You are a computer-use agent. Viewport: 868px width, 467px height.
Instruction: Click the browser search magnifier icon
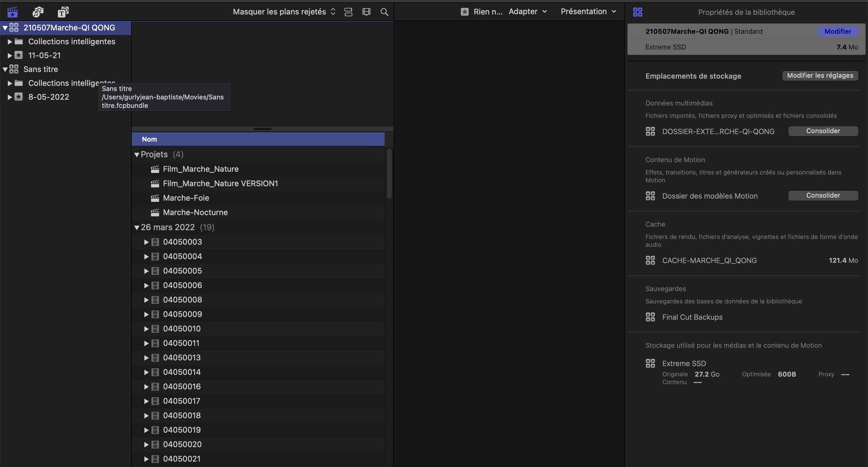[x=384, y=12]
